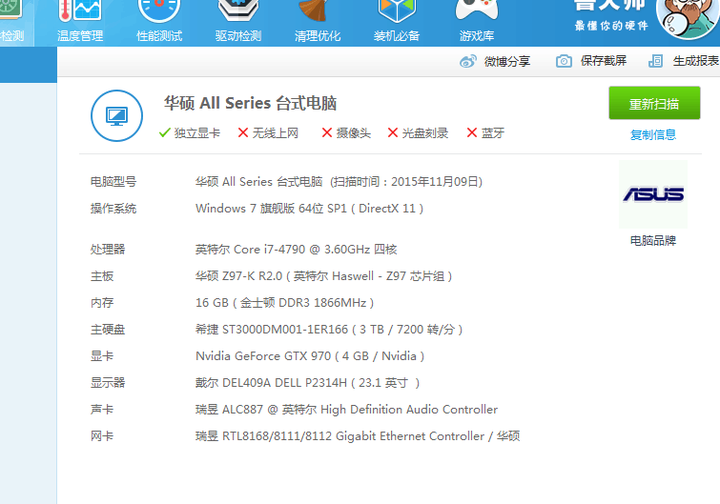Click the 显示器 row label
Viewport: 720px width, 504px height.
(107, 383)
